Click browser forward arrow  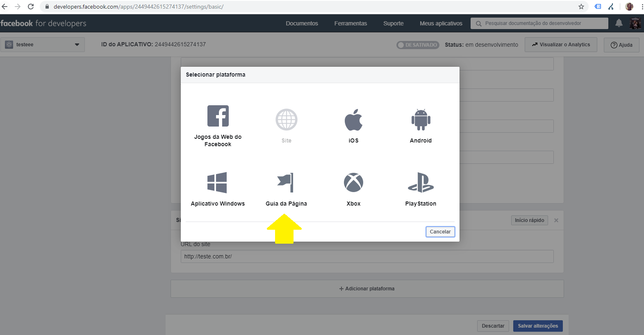tap(18, 7)
